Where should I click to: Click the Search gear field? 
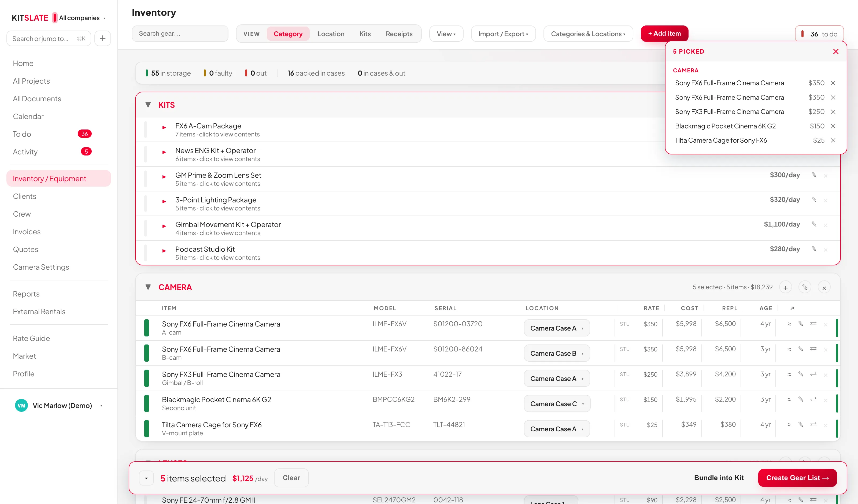click(180, 34)
